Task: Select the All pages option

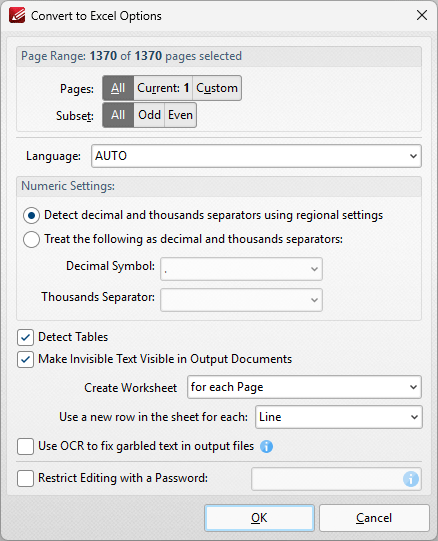Action: (118, 88)
